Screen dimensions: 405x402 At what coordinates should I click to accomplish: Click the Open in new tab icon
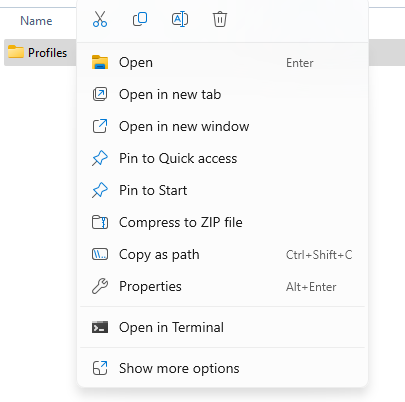(x=100, y=94)
